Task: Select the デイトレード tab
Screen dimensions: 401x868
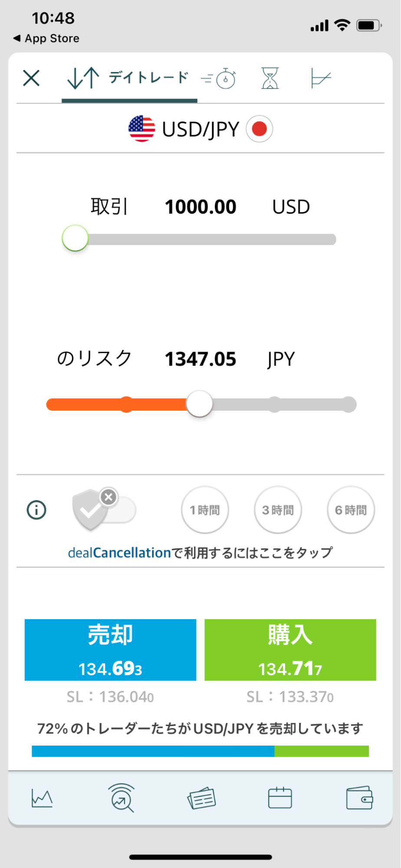Action: point(129,79)
